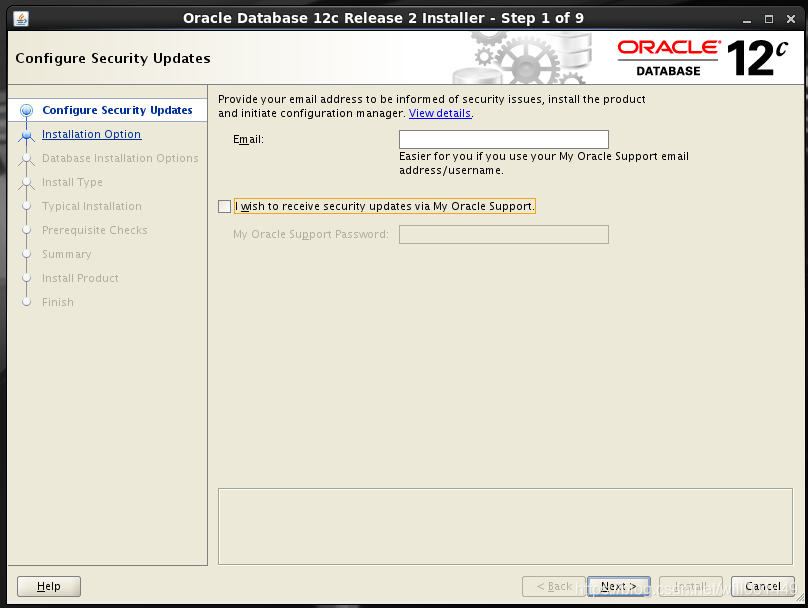Screen dimensions: 808x608
Task: Click the Installation Option step bullet
Action: [x=26, y=134]
